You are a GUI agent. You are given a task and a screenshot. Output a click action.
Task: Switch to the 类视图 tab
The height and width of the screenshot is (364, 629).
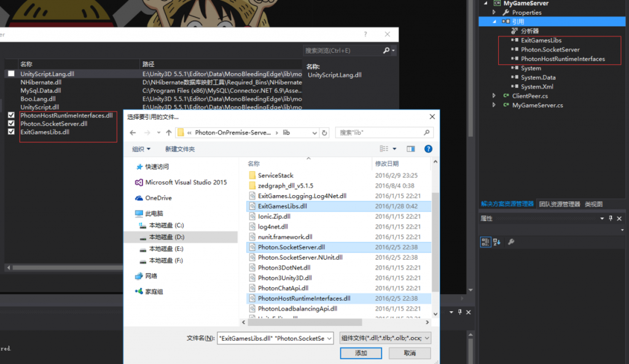click(593, 204)
